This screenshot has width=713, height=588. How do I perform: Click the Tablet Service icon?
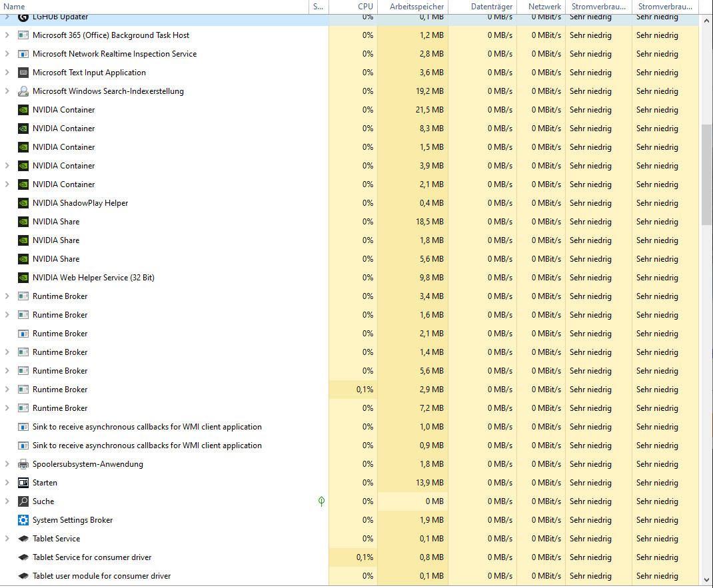pos(23,539)
